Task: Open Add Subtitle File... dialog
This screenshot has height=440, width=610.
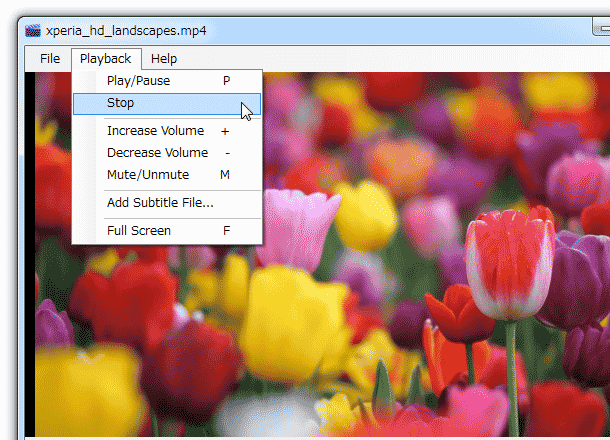Action: [x=167, y=203]
